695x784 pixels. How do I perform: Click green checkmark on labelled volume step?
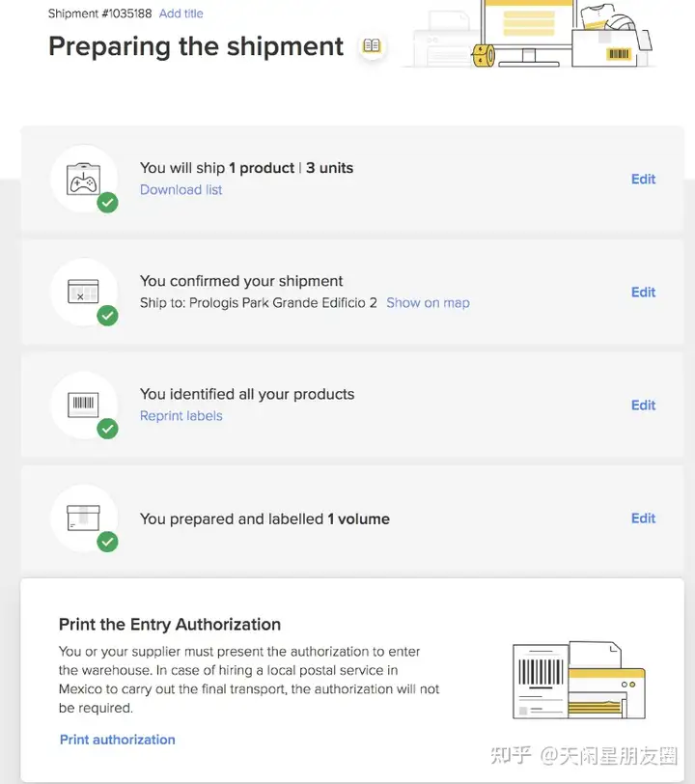pyautogui.click(x=107, y=542)
